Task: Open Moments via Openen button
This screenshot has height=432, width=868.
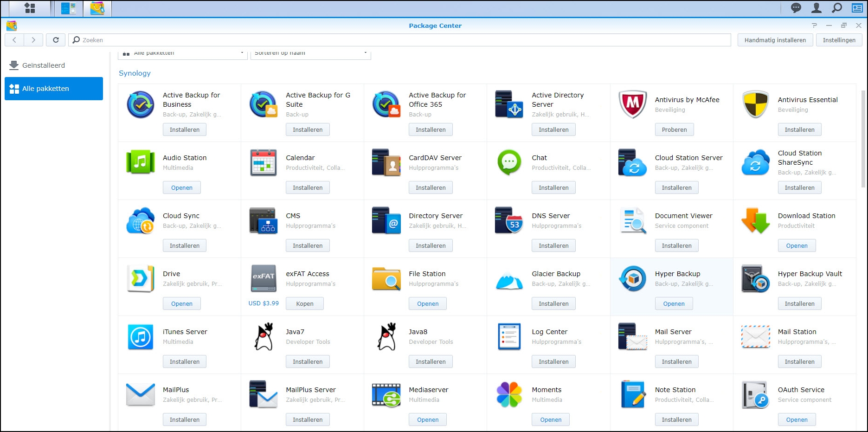Action: tap(551, 420)
